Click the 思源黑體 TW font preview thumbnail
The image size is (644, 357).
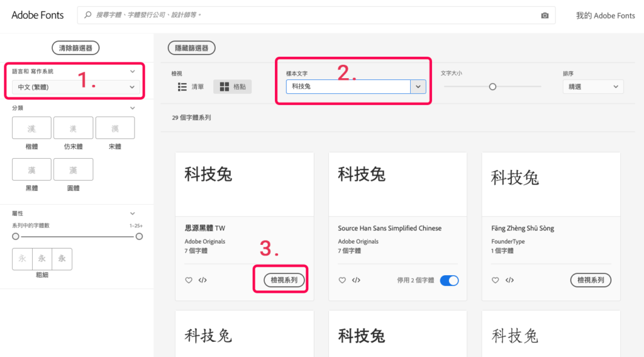(245, 184)
